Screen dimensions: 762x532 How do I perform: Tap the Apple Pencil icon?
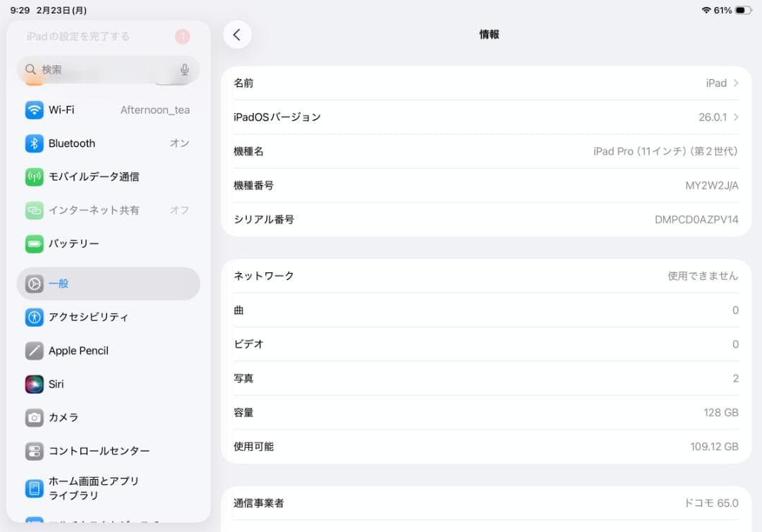[x=34, y=351]
